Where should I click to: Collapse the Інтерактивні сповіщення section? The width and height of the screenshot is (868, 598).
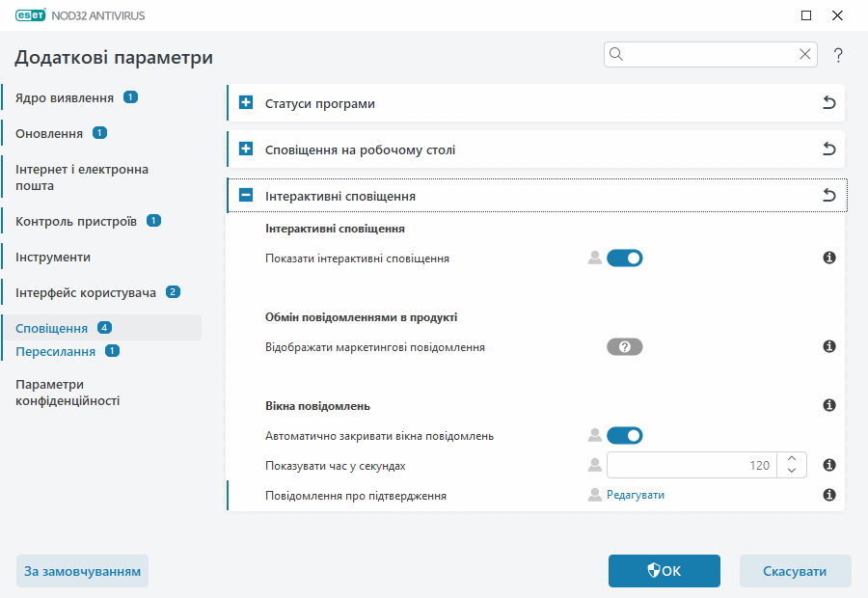246,196
